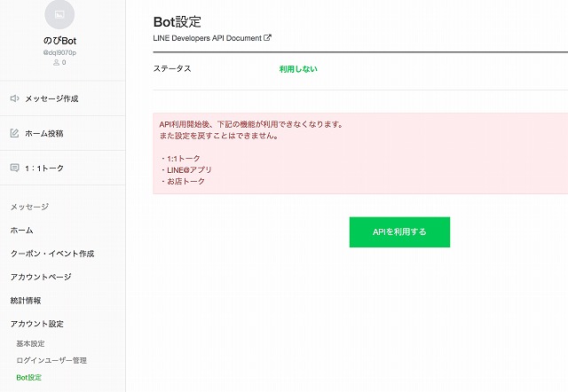This screenshot has width=568, height=392.
Task: Click the ・LINE@アプリ bullet in warning
Action: (x=185, y=169)
